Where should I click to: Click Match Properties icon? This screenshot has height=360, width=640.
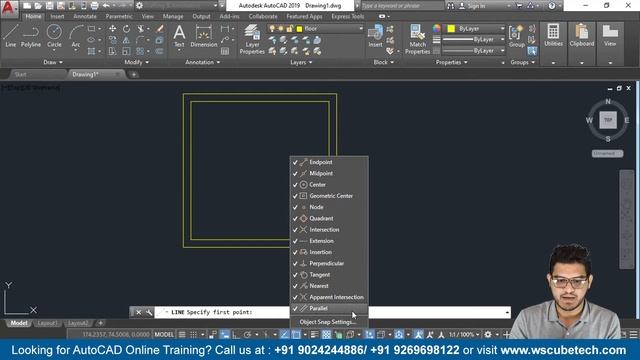coord(417,39)
